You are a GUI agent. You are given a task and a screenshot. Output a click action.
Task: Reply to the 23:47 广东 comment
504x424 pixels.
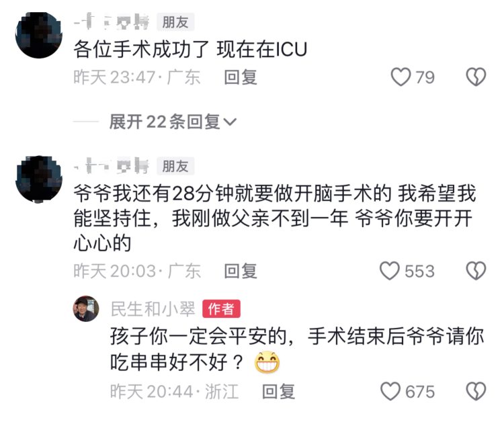coord(241,77)
